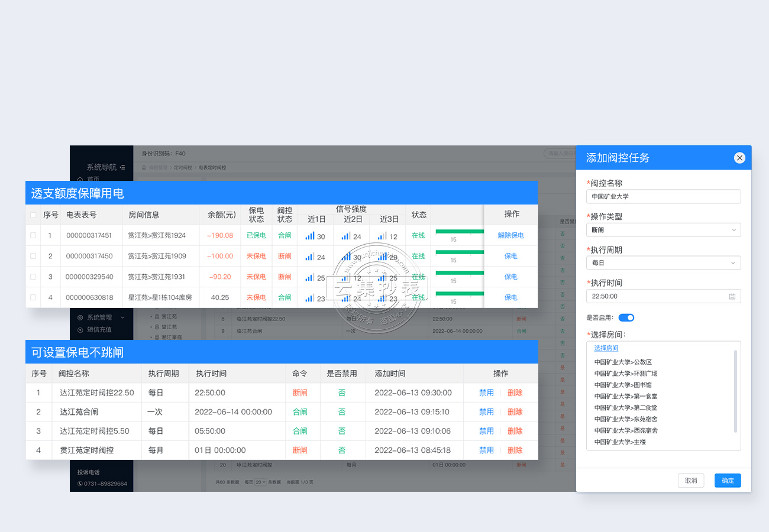The image size is (769, 532).
Task: Toggle the 是否启用 switch
Action: click(x=626, y=317)
